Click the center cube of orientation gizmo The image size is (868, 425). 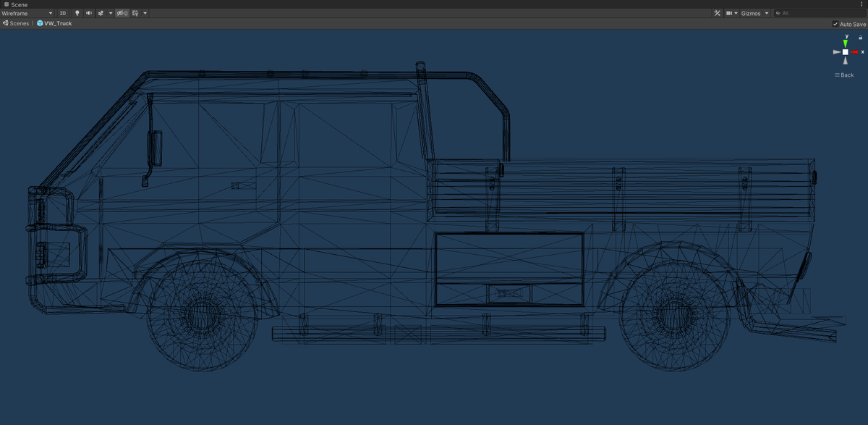[845, 52]
